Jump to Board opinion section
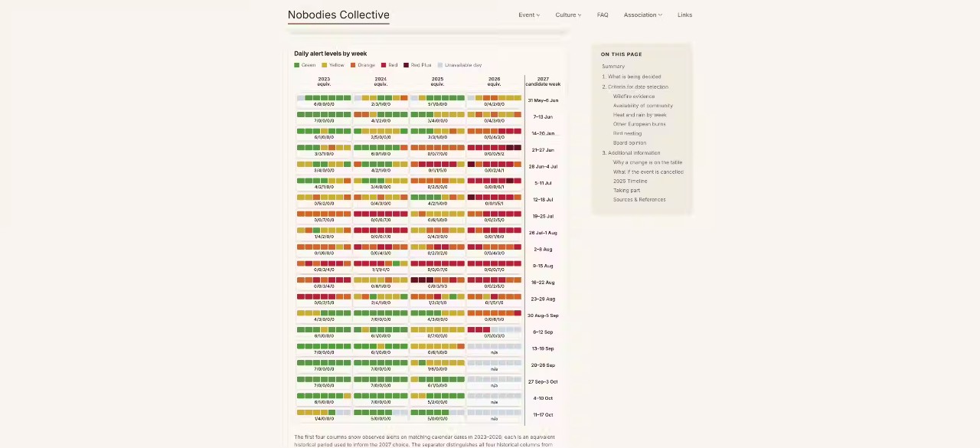 point(629,142)
